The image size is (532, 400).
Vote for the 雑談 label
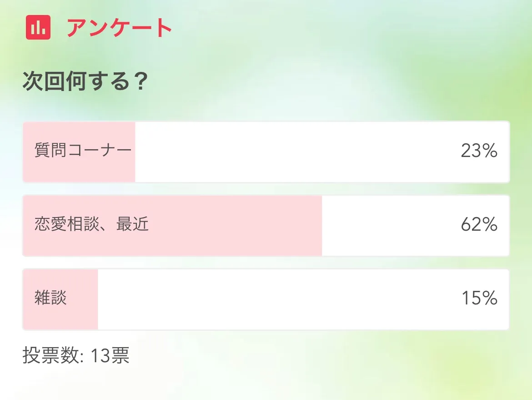50,299
